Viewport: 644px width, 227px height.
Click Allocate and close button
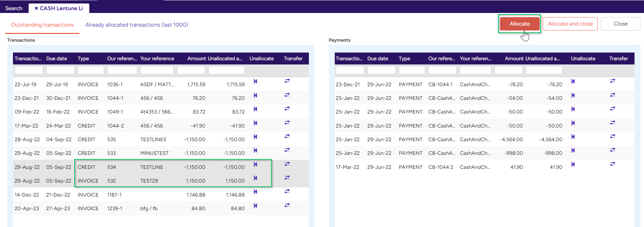[x=570, y=24]
